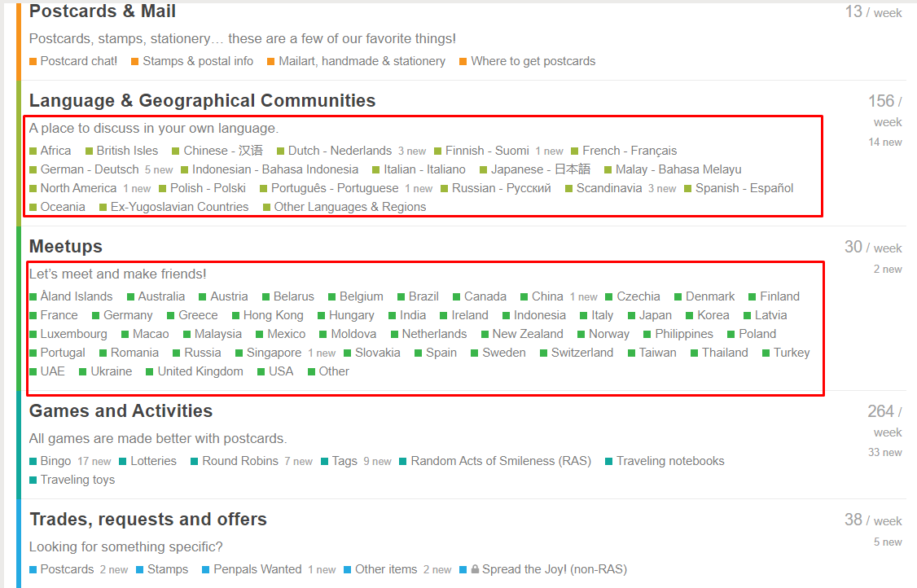The width and height of the screenshot is (917, 588).
Task: Open Trades, requests and offers heading
Action: (x=148, y=519)
